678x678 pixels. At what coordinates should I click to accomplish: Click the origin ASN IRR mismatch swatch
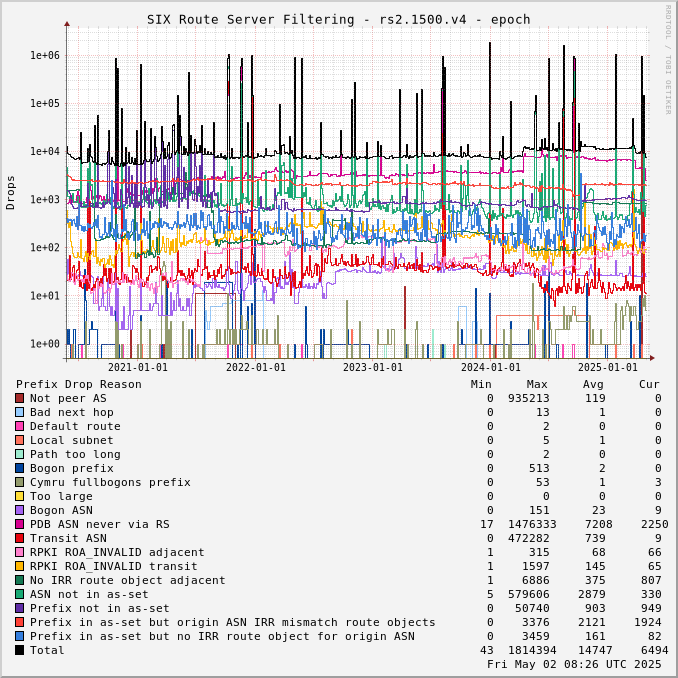coord(19,622)
